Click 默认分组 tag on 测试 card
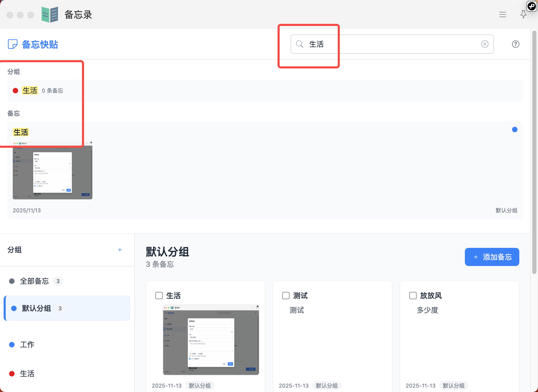This screenshot has width=538, height=392. coord(327,386)
